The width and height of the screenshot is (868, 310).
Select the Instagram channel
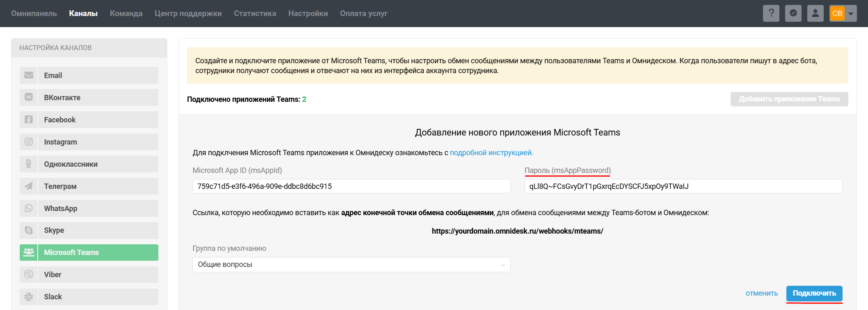[x=89, y=142]
